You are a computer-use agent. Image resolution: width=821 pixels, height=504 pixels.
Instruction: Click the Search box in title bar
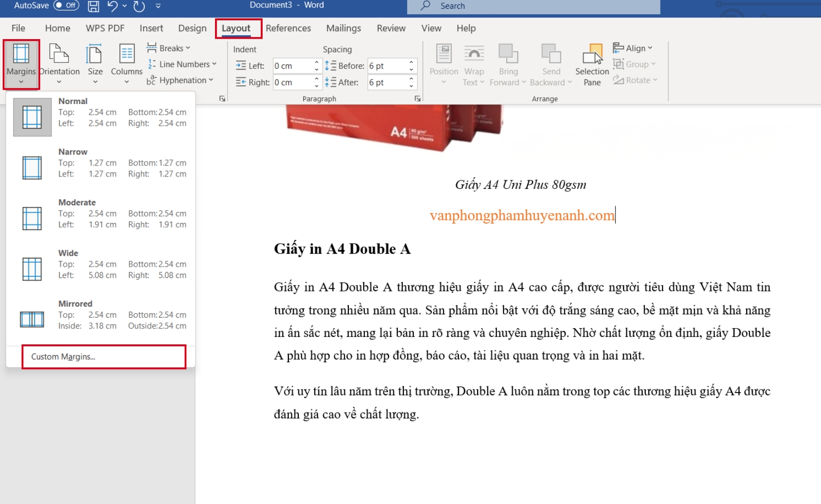534,6
